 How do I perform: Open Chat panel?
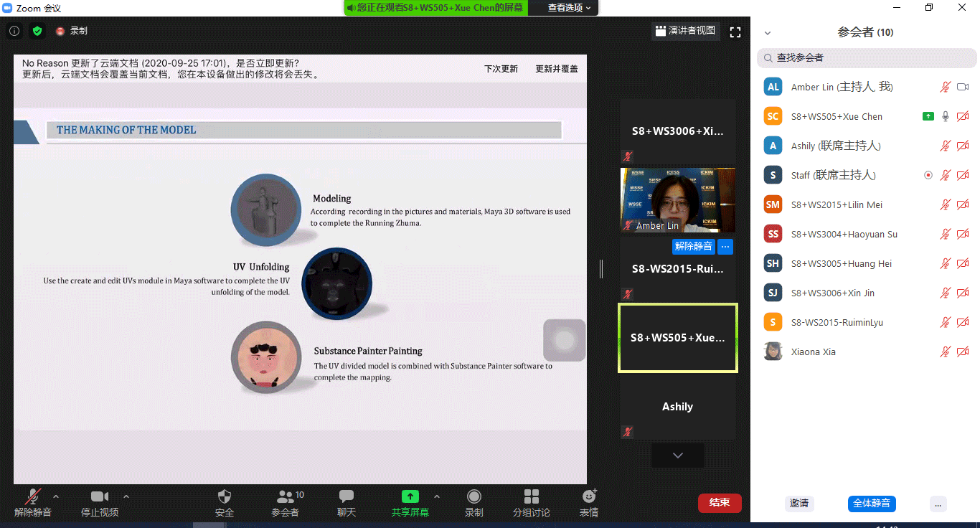pyautogui.click(x=347, y=503)
